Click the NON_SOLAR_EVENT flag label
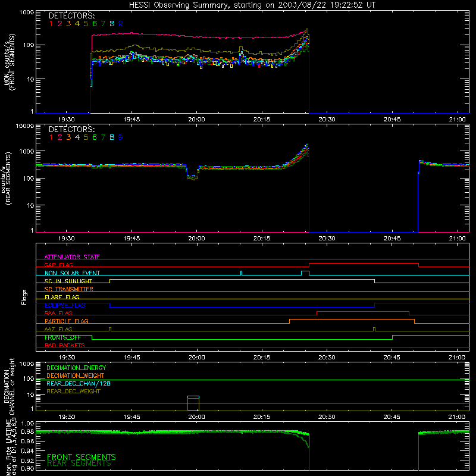The width and height of the screenshot is (476, 476). pyautogui.click(x=72, y=273)
